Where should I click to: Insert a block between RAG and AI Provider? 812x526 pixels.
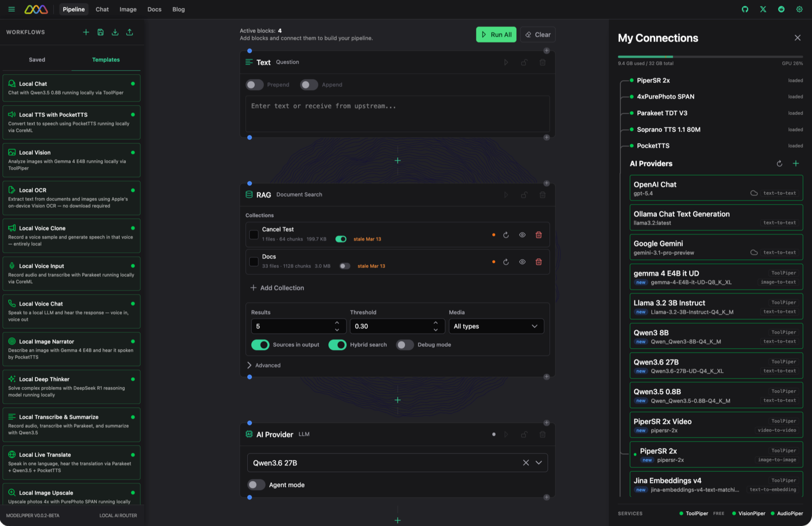click(x=397, y=400)
